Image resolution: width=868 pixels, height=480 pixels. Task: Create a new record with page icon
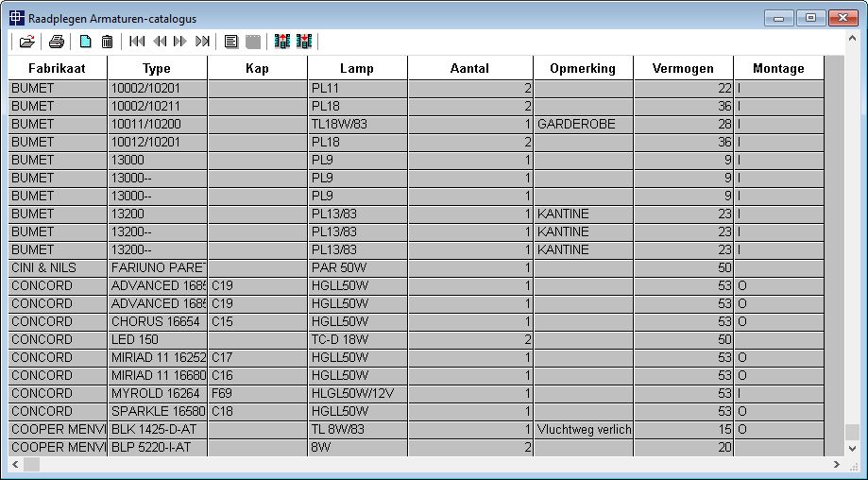tap(85, 42)
